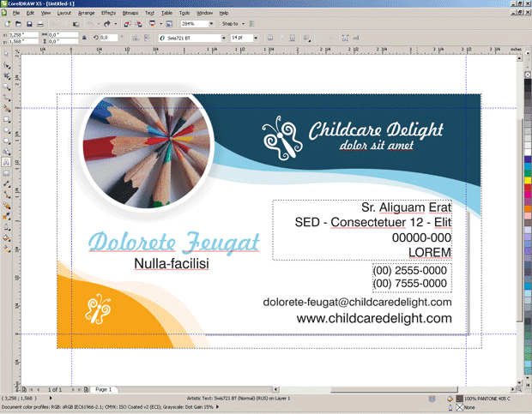This screenshot has width=532, height=414.
Task: Switch to the Page 1 tab
Action: coord(104,390)
